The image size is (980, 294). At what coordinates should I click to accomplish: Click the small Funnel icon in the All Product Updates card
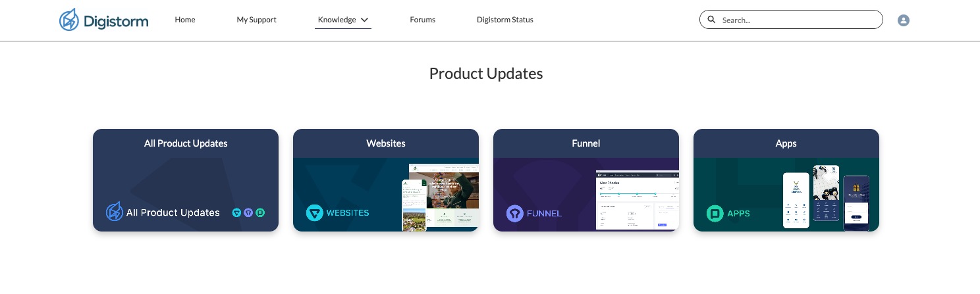248,212
